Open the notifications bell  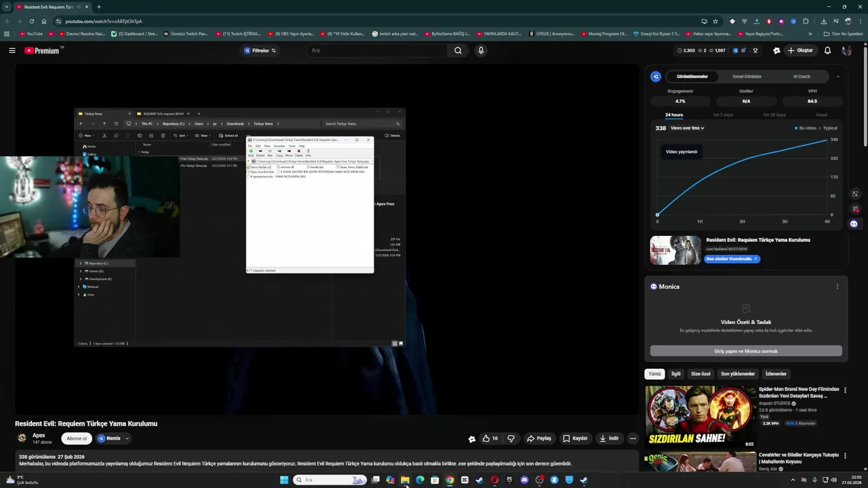click(x=827, y=50)
